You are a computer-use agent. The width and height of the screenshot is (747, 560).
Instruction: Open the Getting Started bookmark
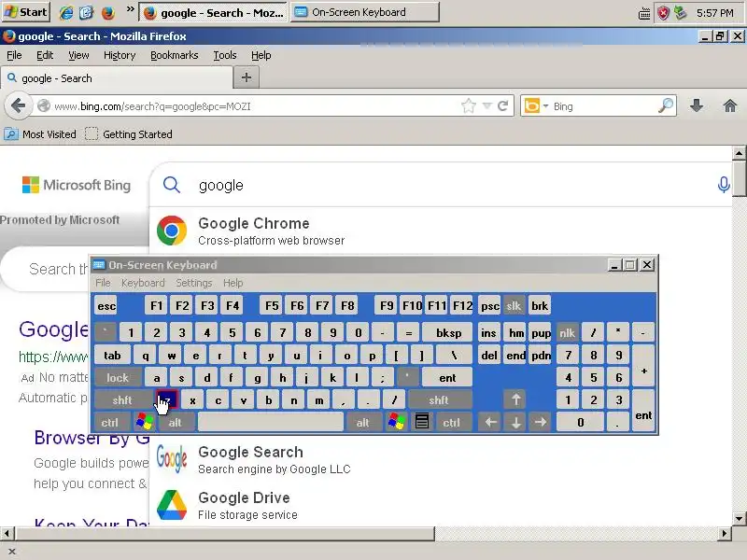click(x=129, y=134)
